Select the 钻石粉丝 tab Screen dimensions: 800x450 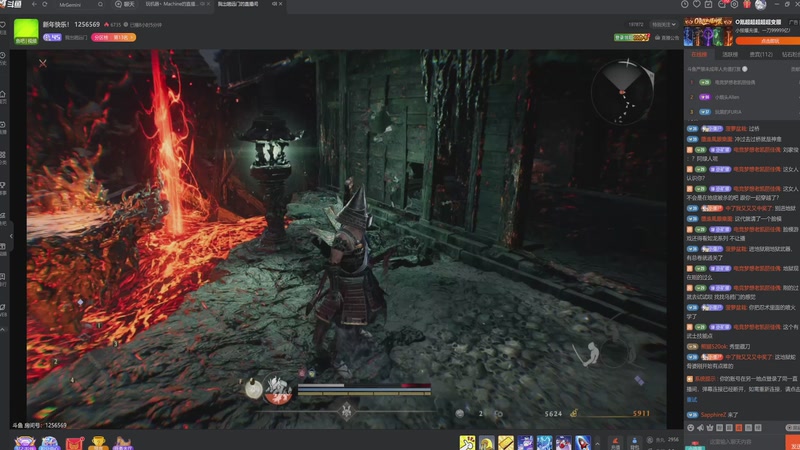[791, 55]
